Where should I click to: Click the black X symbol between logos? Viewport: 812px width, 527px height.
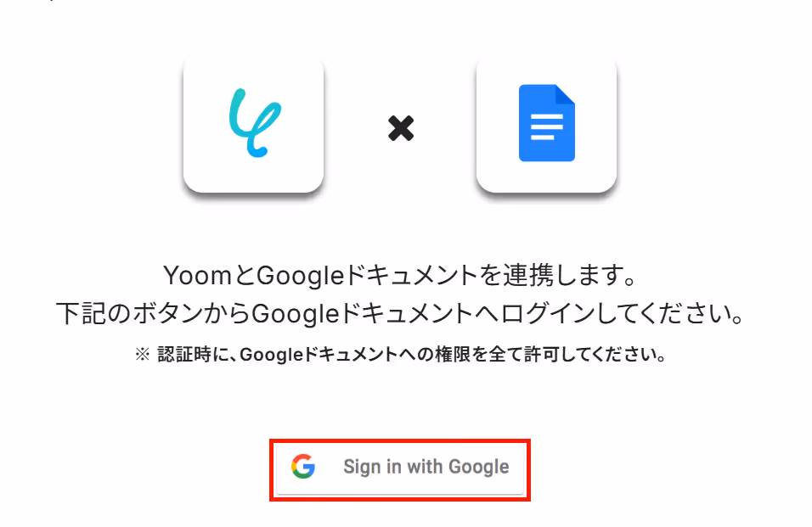point(401,128)
